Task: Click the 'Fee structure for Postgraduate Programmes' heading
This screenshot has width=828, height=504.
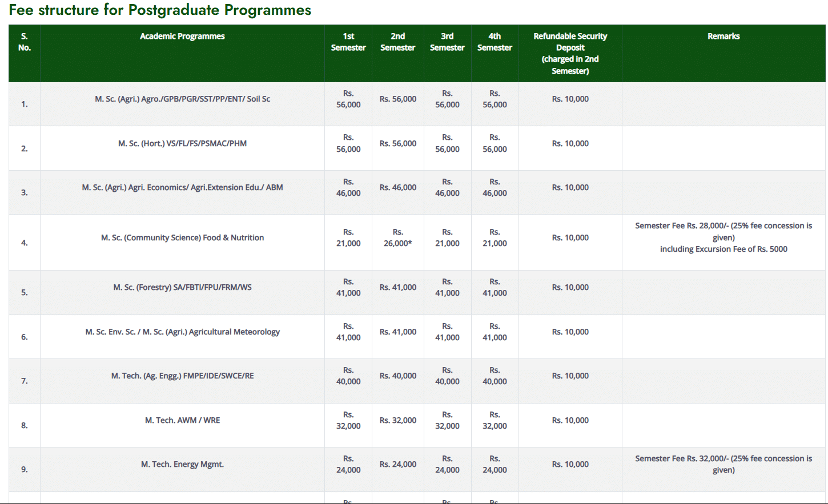Action: point(160,10)
